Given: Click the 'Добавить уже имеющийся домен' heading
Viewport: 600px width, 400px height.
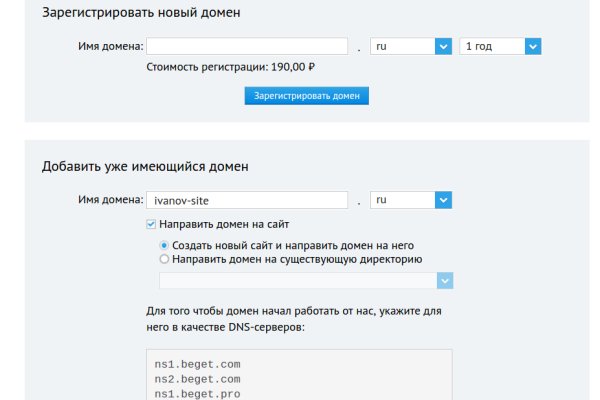Looking at the screenshot, I should (x=145, y=166).
